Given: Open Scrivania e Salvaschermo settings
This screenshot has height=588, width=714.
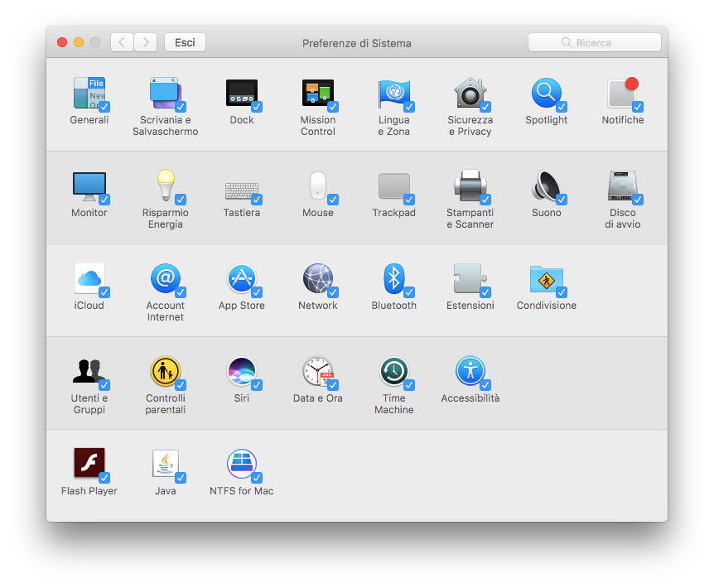Looking at the screenshot, I should tap(166, 93).
